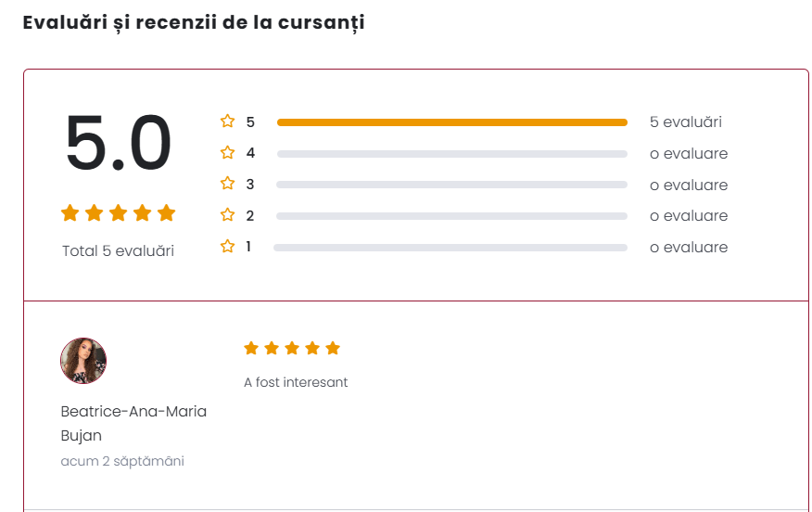
Task: Click first filled star under 5.0 score
Action: 70,213
